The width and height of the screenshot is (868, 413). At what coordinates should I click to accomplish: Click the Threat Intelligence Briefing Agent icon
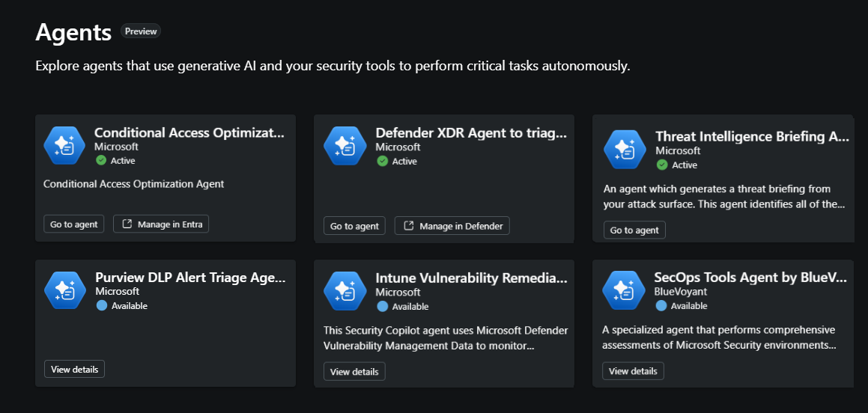[x=625, y=149]
